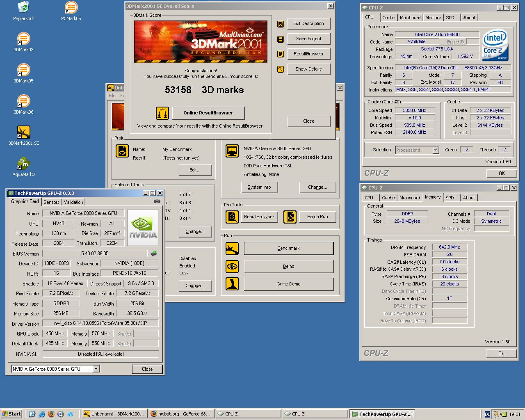Open the GPU selection dropdown in GPU-Z
Screen dimensions: 525x420
(96, 369)
